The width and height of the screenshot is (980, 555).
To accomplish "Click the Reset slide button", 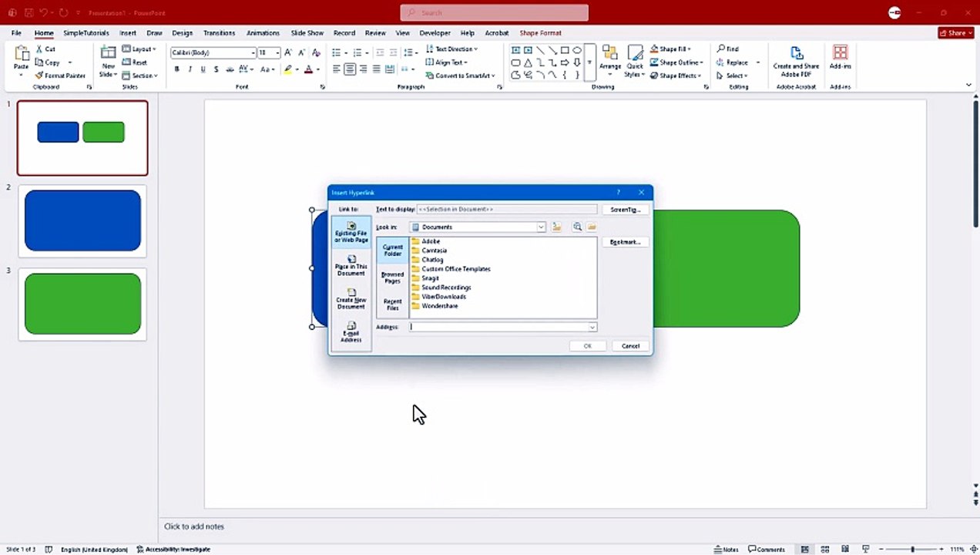I will tap(135, 62).
